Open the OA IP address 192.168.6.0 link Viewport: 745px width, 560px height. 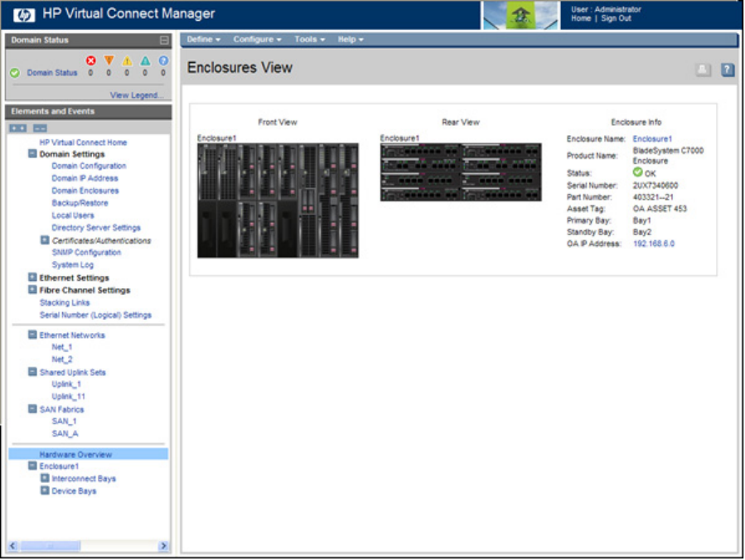pyautogui.click(x=653, y=244)
